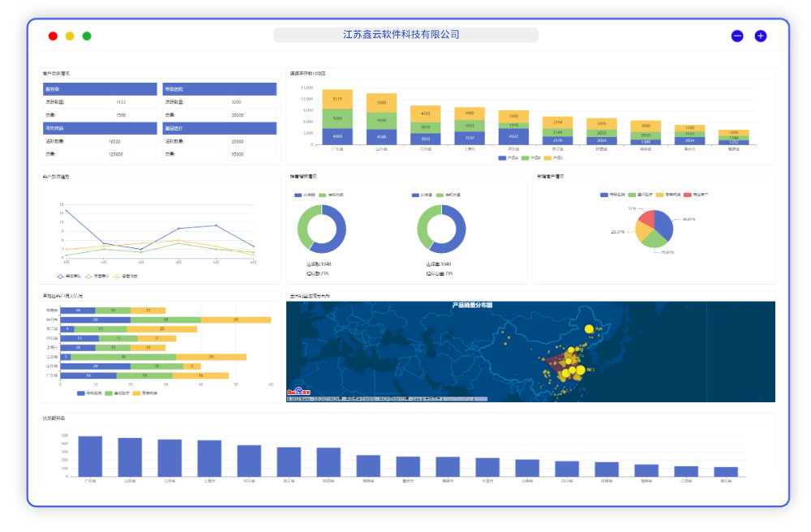Click the yellow 5115 segment of 广东省 bar
The image size is (811, 532).
point(337,99)
